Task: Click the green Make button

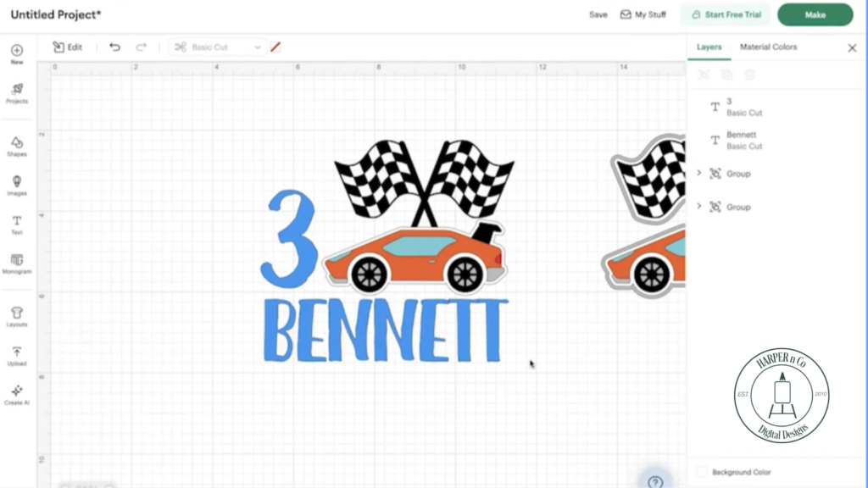Action: coord(813,14)
